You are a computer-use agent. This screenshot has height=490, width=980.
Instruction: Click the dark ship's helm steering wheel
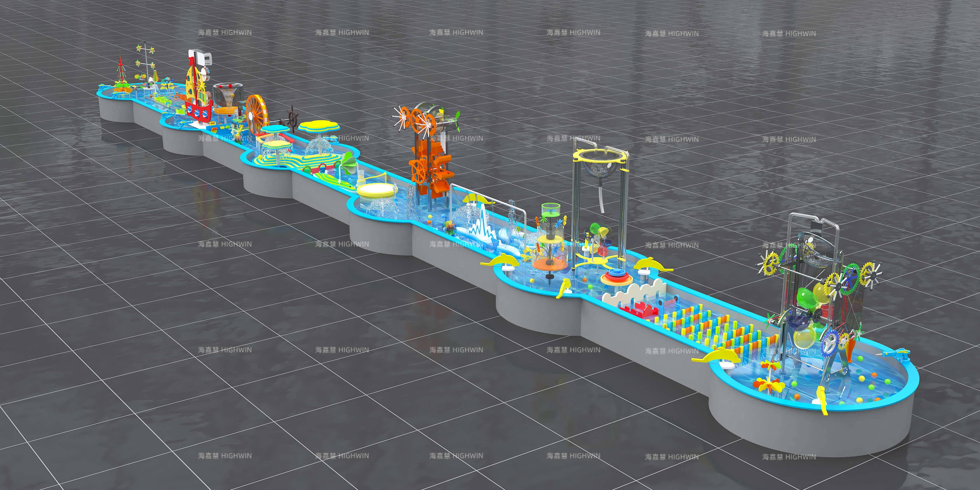[293, 120]
